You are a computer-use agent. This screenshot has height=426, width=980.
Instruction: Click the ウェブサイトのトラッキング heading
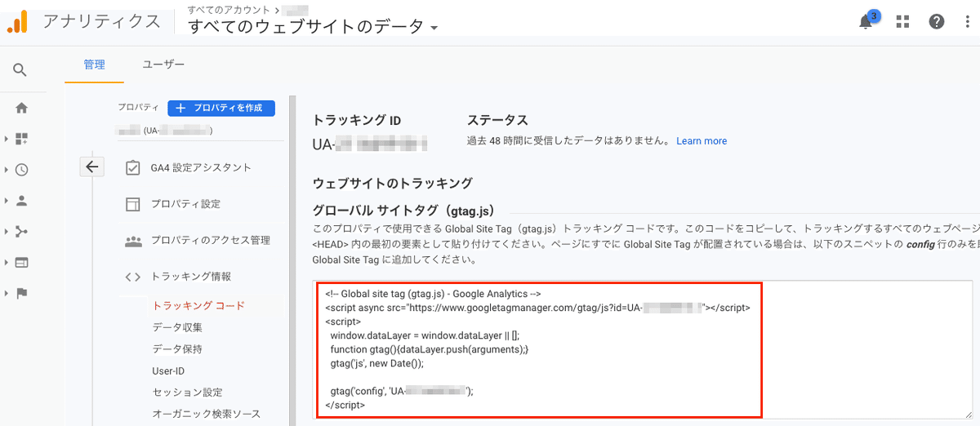393,183
